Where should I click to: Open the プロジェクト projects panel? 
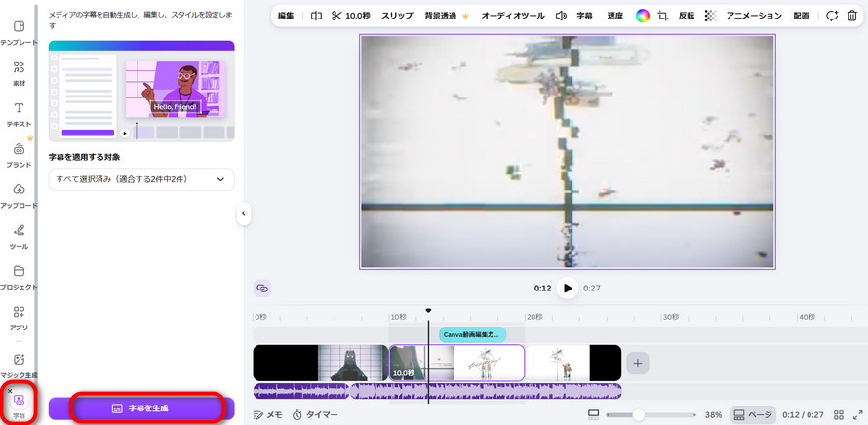coord(19,277)
